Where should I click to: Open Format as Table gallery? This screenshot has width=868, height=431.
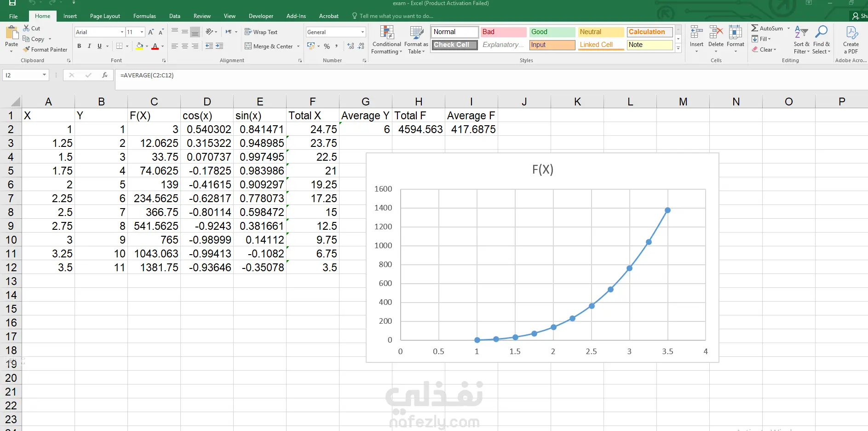[416, 40]
